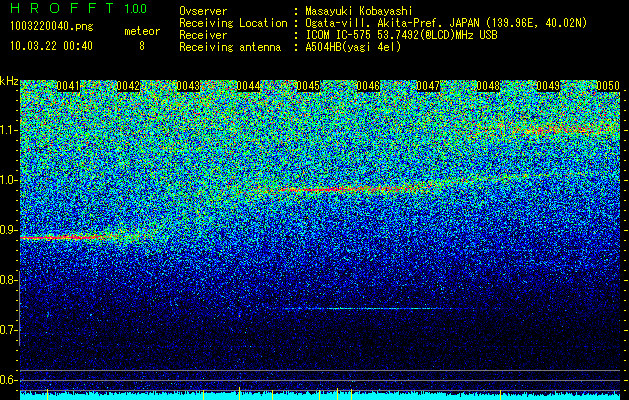Click the 0050 time marker
629x400 pixels.
coord(608,86)
